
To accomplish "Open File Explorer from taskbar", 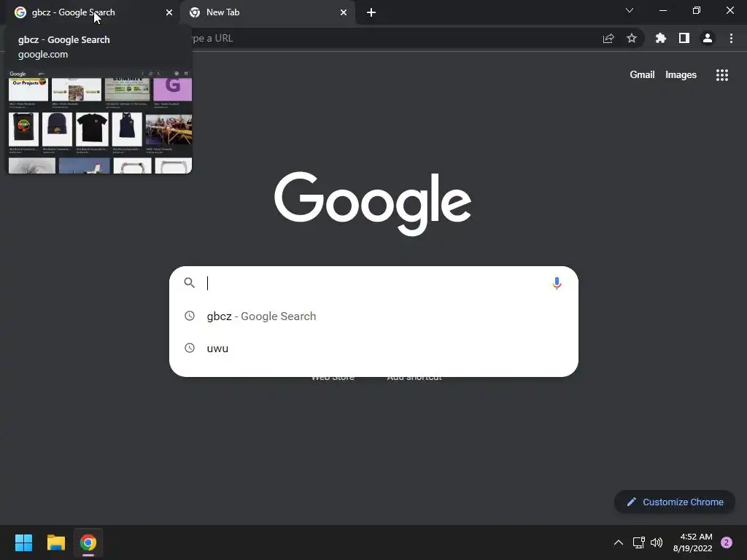I will click(55, 542).
